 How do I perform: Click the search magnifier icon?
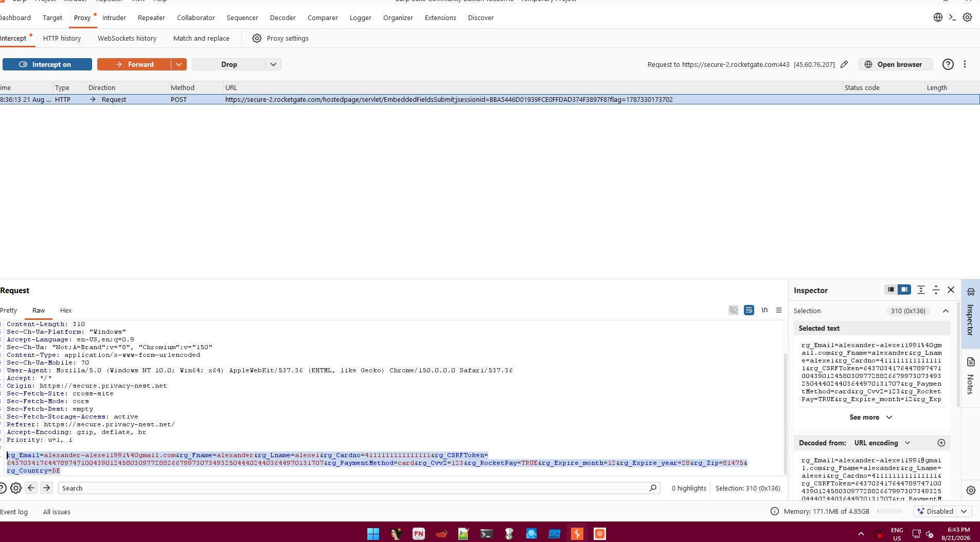click(x=653, y=488)
